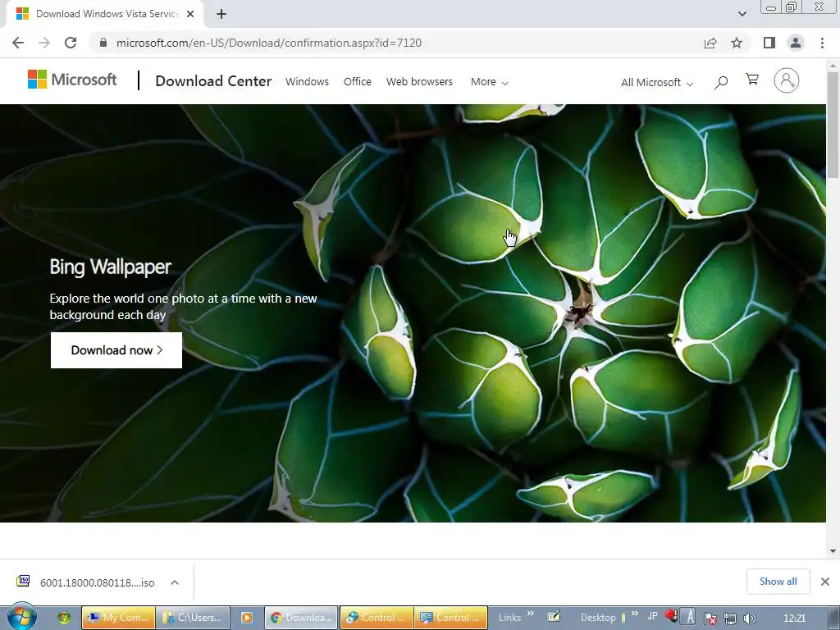Switch to C:\Users taskbar window
Viewport: 840px width, 630px height.
(x=193, y=618)
